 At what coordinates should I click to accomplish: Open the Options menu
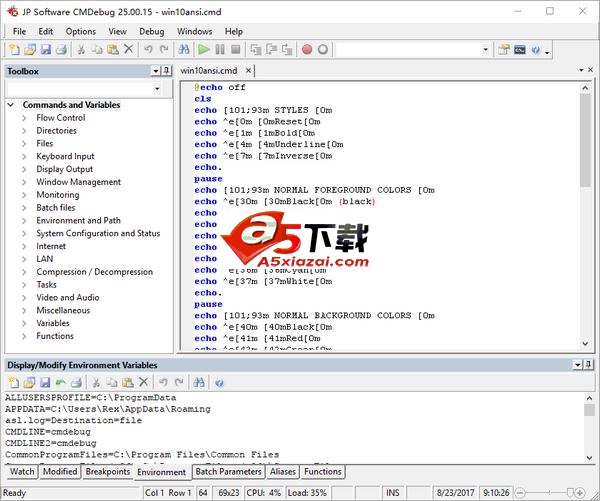point(81,31)
